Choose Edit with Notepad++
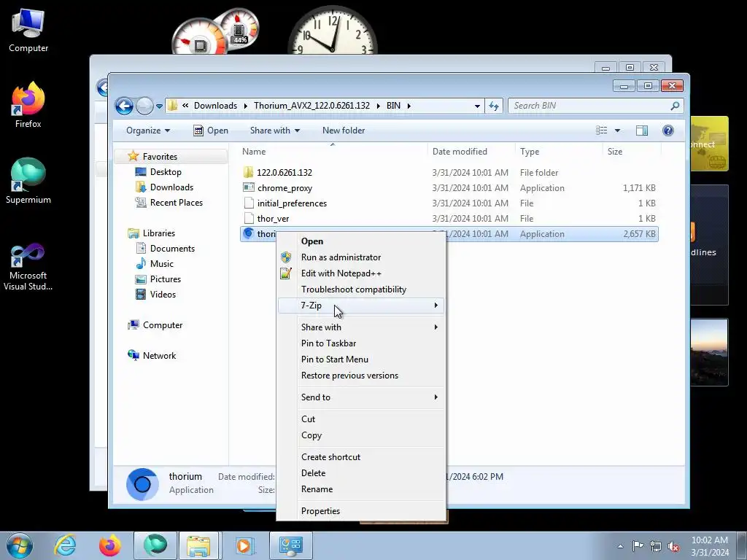 click(360, 273)
